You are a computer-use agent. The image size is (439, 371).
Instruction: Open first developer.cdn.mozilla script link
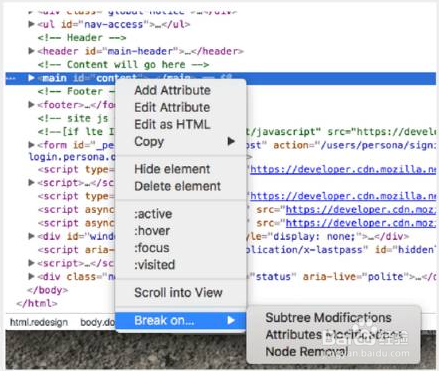coord(343,169)
